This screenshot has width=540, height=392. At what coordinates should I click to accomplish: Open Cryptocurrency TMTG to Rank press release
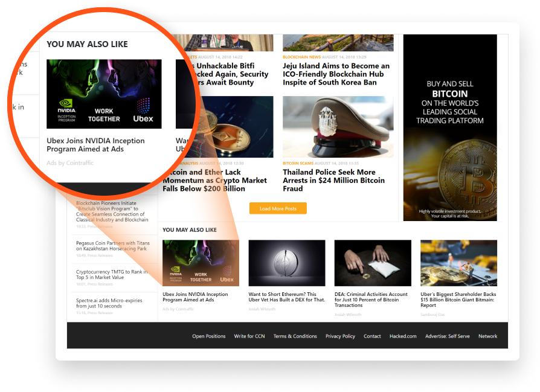click(x=112, y=275)
